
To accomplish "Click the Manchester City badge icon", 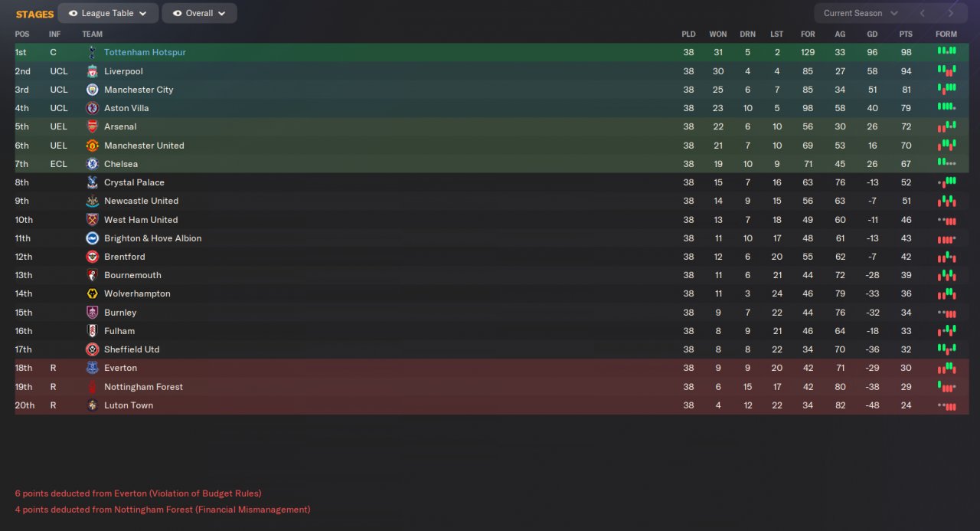I will pos(92,90).
